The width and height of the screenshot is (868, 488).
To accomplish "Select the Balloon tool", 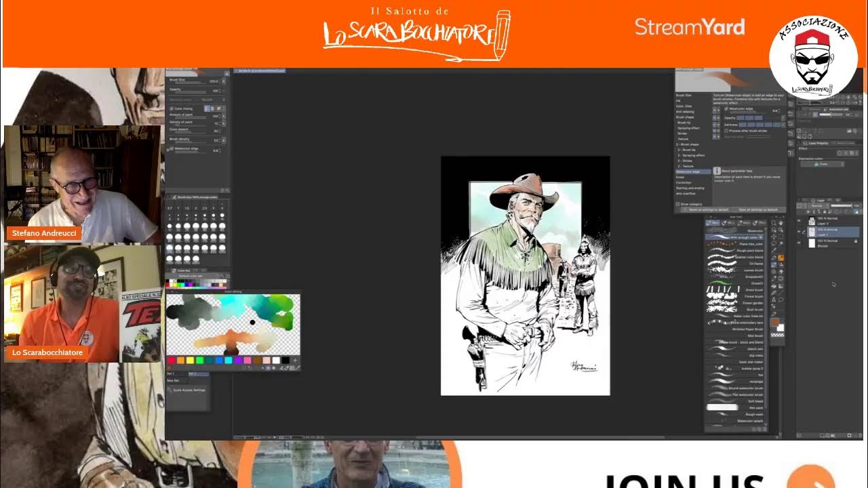I will (x=781, y=300).
